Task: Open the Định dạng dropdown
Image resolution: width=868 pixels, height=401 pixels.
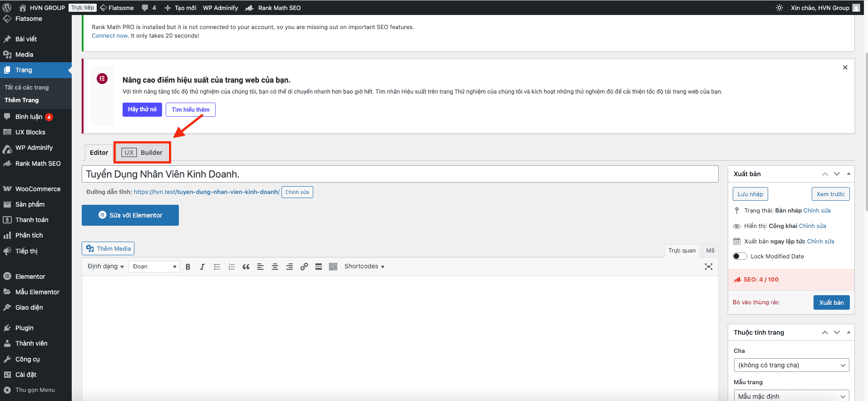Action: click(x=105, y=267)
